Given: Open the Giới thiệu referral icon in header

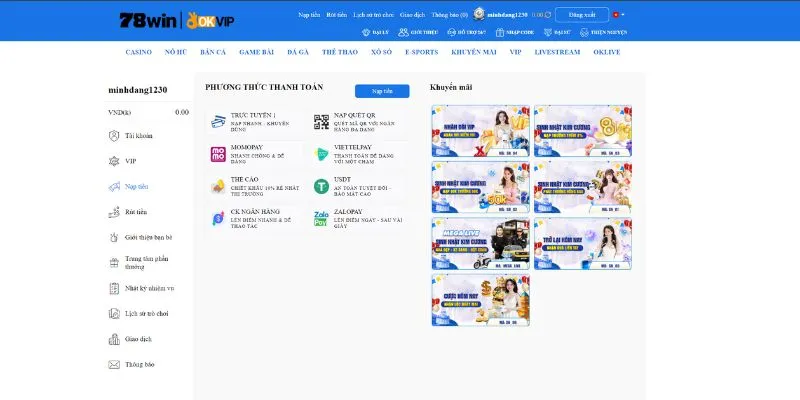Looking at the screenshot, I should 403,32.
